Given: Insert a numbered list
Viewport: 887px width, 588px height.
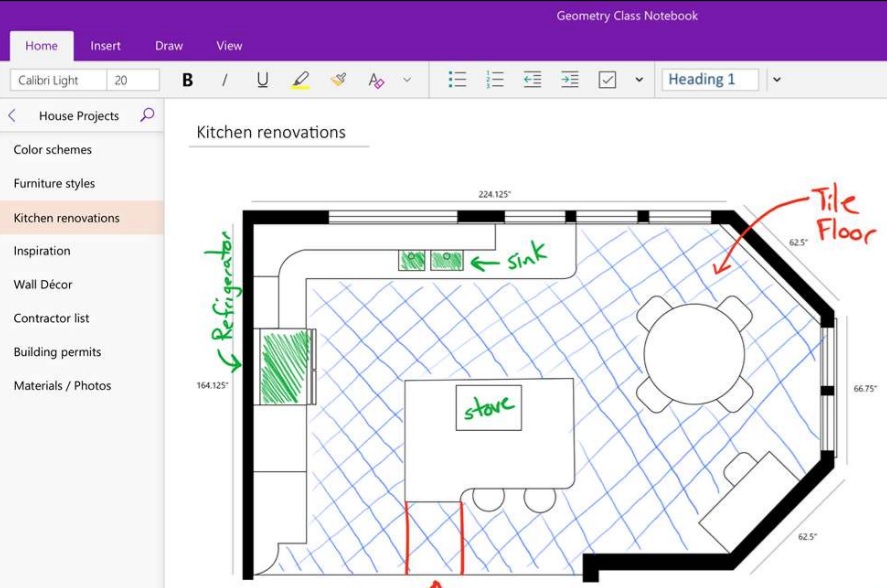Looking at the screenshot, I should click(x=494, y=79).
